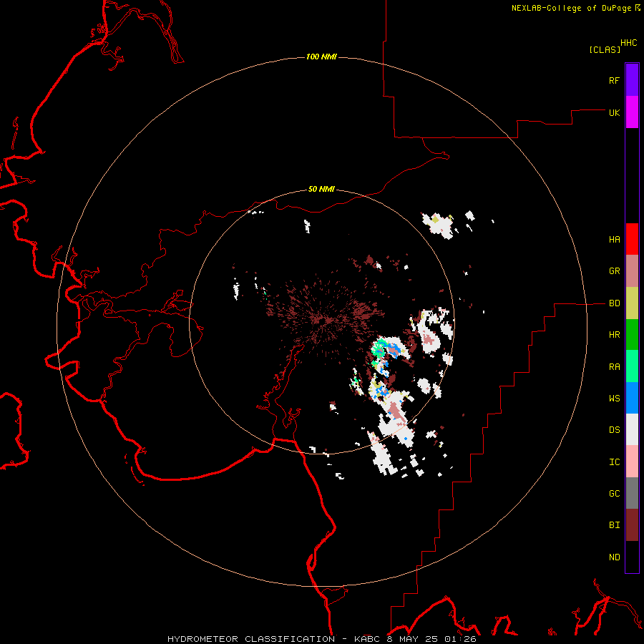Viewport: 644px width, 644px height.
Task: Select the light pink IC color swatch
Action: pos(632,462)
